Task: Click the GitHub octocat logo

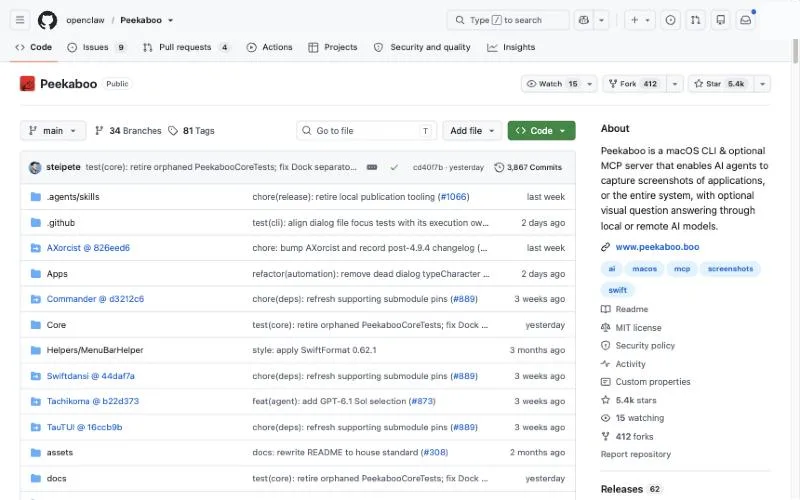Action: pyautogui.click(x=47, y=20)
